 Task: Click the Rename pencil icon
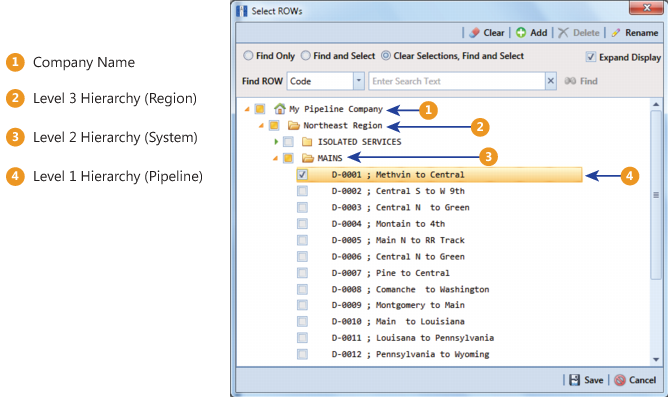tap(616, 33)
